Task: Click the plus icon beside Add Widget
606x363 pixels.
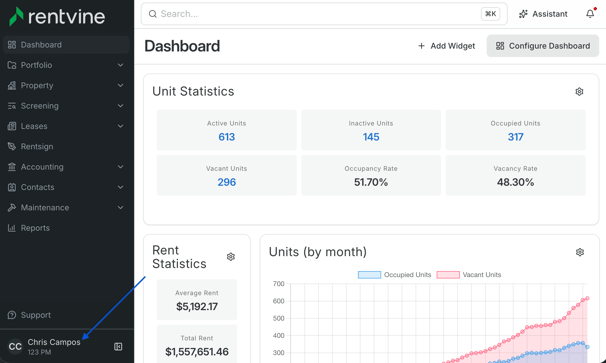Action: point(421,46)
